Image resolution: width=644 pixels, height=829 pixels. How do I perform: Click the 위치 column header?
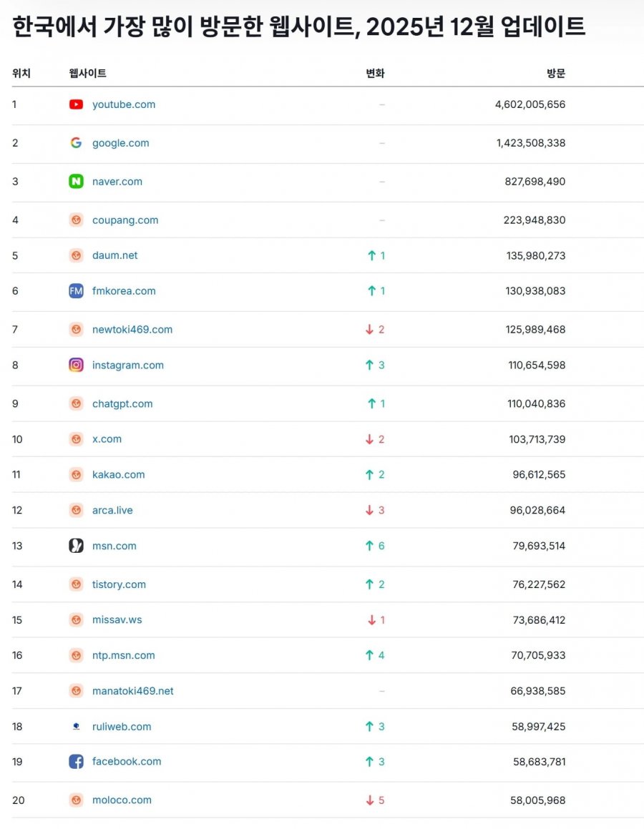click(21, 74)
